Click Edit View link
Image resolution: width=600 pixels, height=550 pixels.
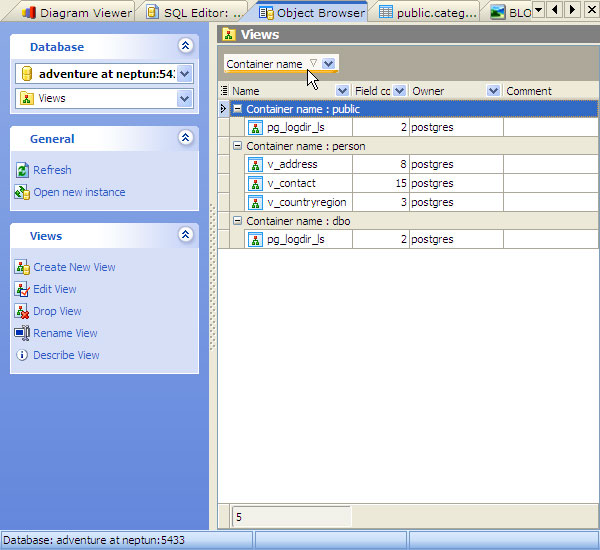(x=55, y=289)
